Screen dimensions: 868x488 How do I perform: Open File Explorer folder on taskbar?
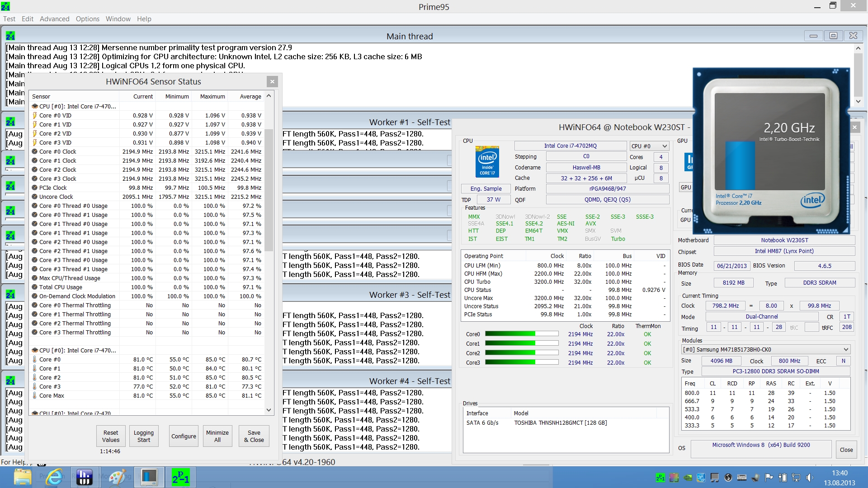click(x=22, y=477)
